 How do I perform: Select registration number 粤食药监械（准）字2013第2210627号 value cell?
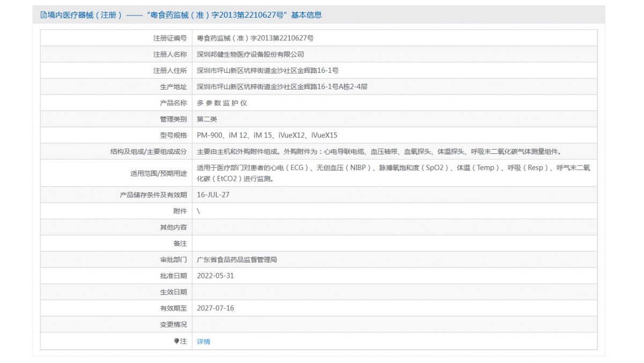click(x=395, y=38)
